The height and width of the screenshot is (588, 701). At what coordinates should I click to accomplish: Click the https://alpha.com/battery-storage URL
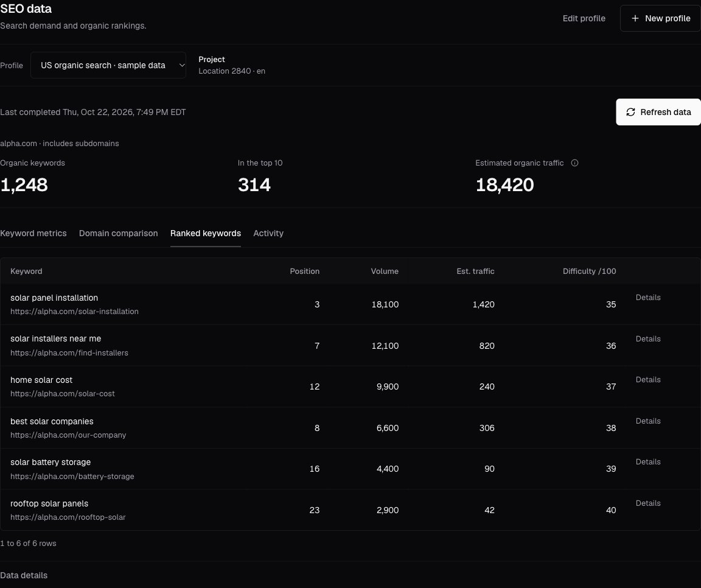[72, 477]
